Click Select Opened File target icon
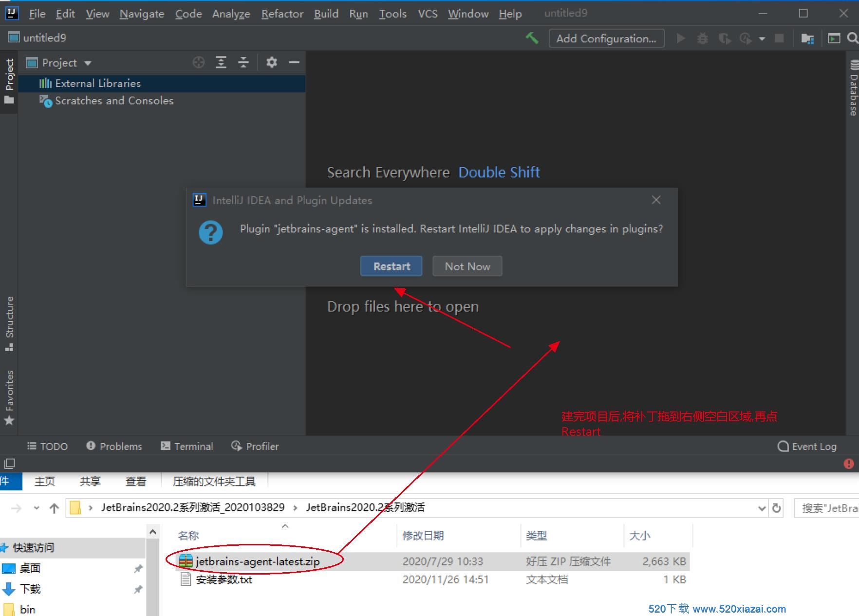 pyautogui.click(x=199, y=62)
